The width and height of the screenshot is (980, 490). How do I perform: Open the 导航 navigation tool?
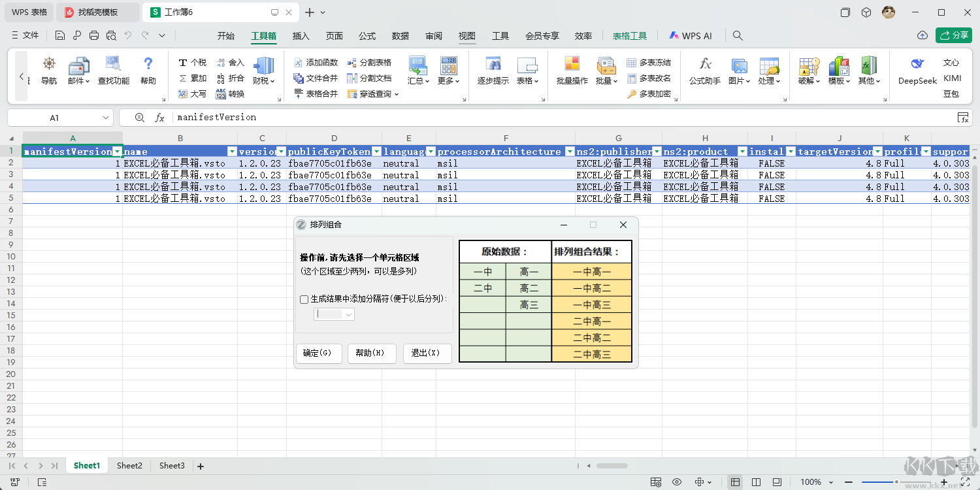pyautogui.click(x=49, y=71)
